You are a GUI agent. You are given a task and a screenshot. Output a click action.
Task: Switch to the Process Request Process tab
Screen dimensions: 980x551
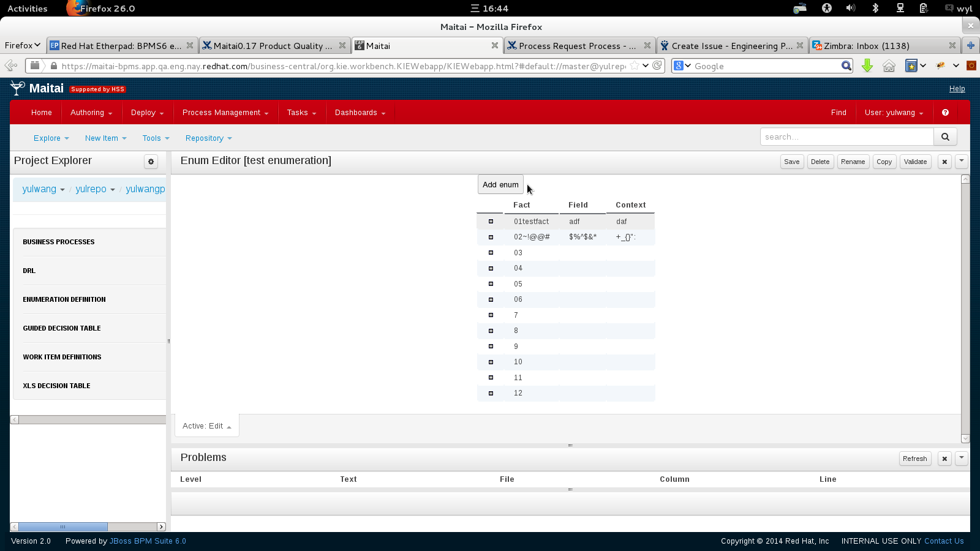(x=579, y=46)
